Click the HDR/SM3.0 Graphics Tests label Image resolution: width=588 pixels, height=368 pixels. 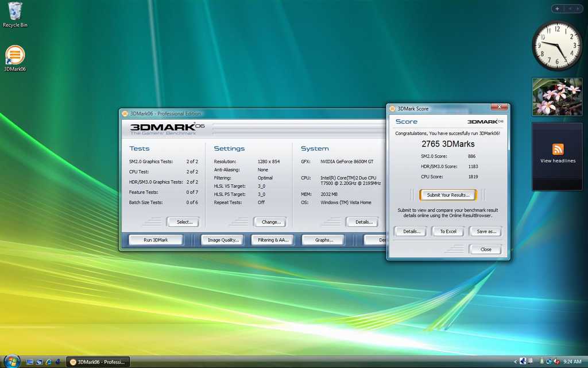pos(156,182)
